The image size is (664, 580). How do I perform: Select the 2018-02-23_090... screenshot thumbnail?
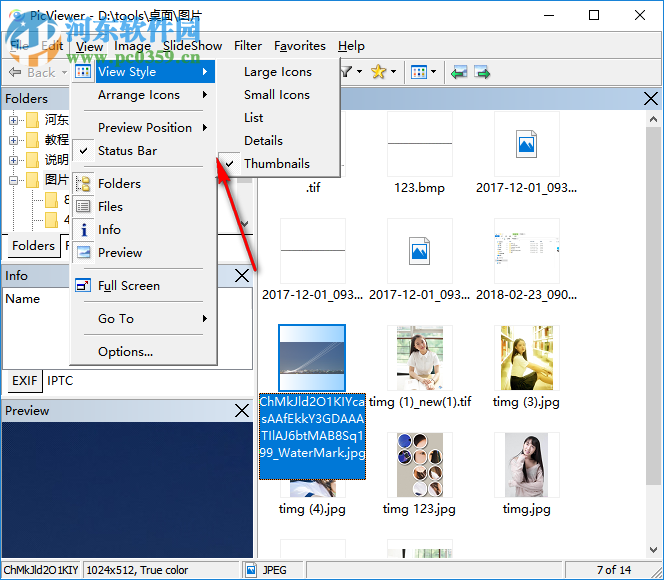pos(526,251)
